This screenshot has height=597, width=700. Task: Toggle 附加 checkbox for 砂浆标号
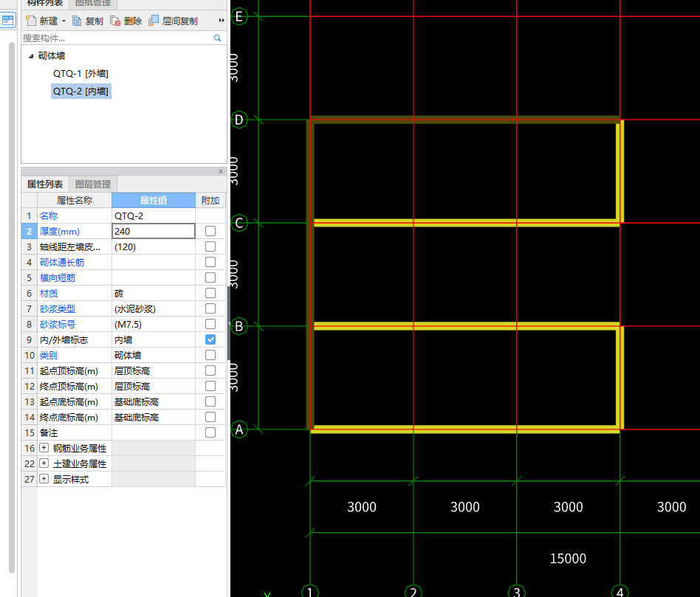(x=210, y=325)
